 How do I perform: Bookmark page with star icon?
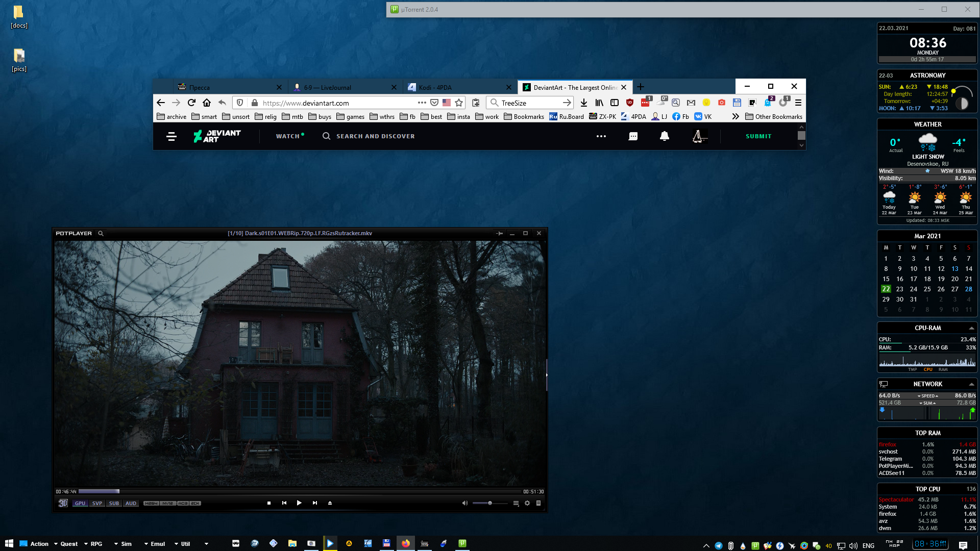click(459, 103)
